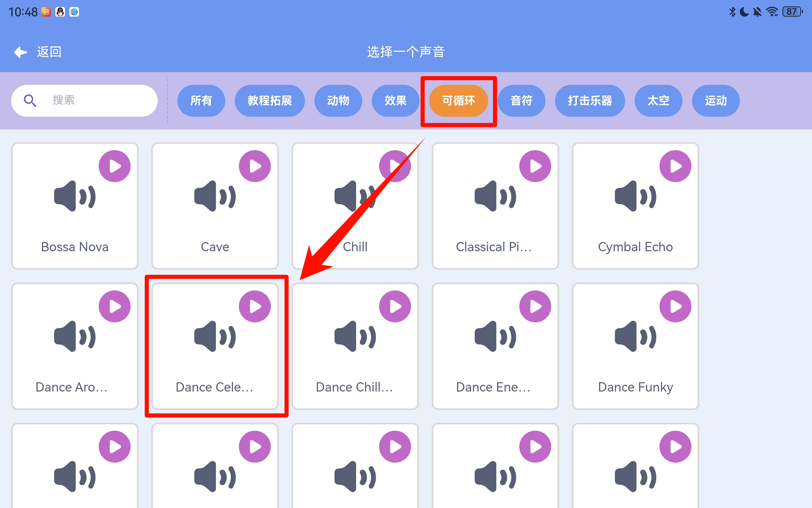812x508 pixels.
Task: Click the search magnifier icon
Action: tap(30, 100)
